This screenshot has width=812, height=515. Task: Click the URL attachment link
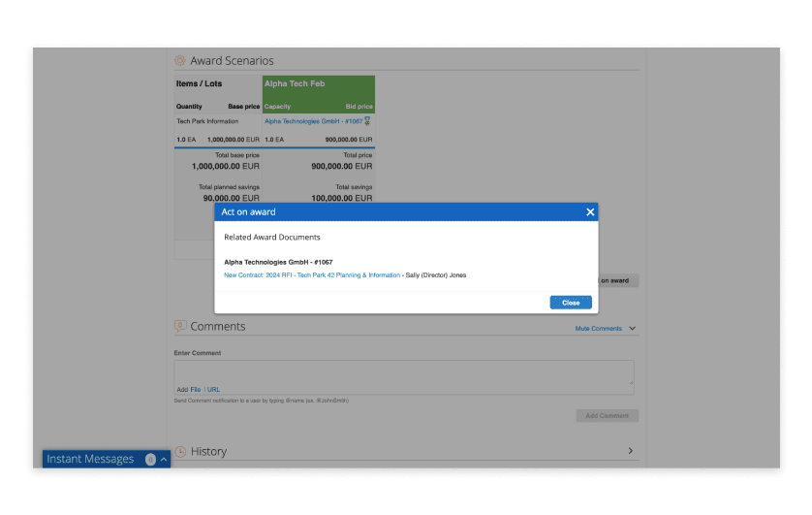213,390
